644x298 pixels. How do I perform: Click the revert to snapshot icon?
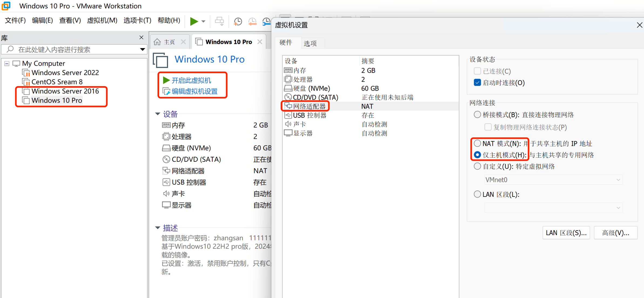tap(252, 22)
